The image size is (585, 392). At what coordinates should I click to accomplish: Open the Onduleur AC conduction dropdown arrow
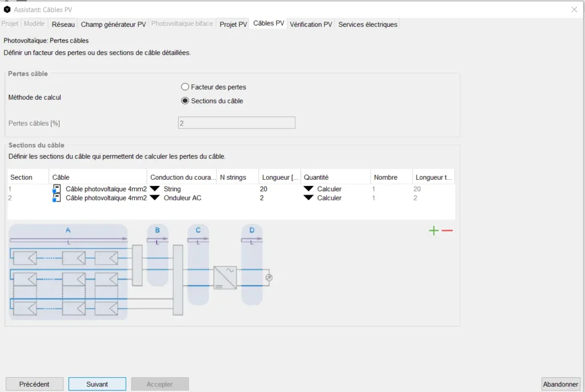point(154,198)
